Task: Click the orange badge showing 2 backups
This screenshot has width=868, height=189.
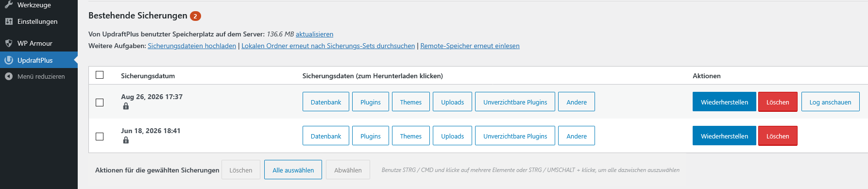Action: point(195,16)
